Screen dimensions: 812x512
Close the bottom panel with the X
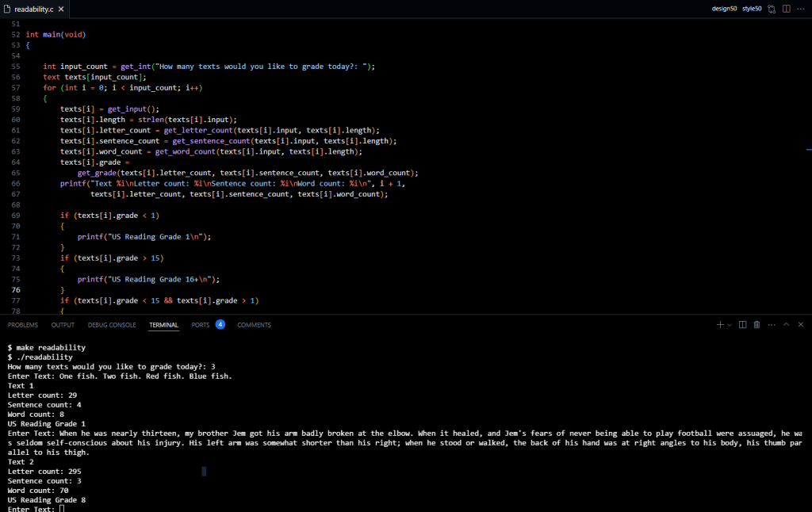point(801,325)
